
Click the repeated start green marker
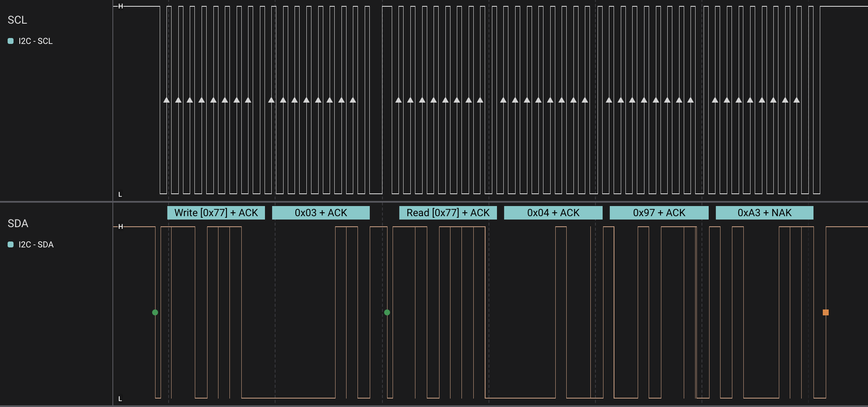pos(387,312)
